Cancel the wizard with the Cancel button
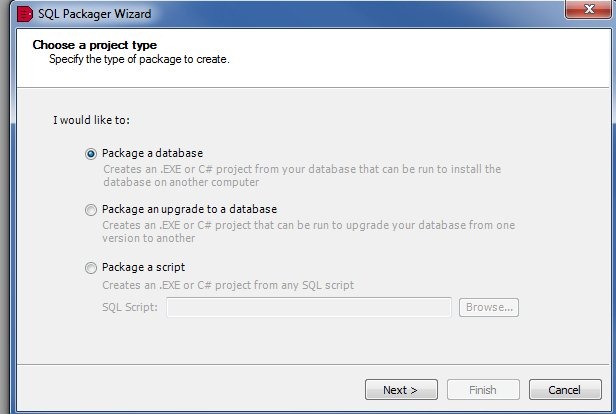The width and height of the screenshot is (616, 414). (565, 389)
